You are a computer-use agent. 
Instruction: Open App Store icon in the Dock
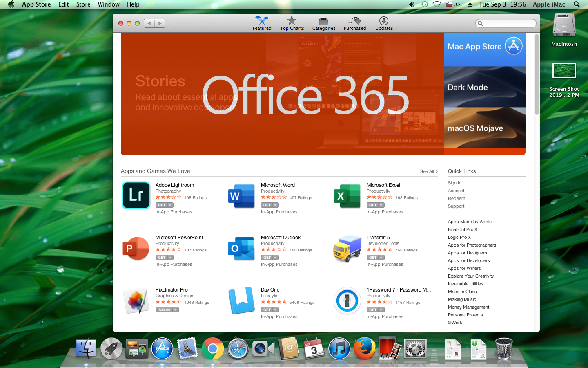click(162, 348)
